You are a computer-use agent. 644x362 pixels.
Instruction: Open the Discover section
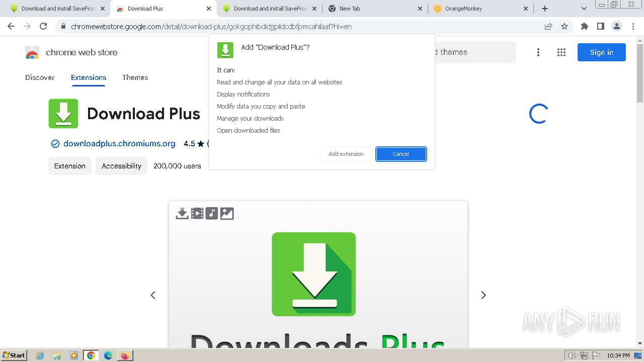pos(40,77)
